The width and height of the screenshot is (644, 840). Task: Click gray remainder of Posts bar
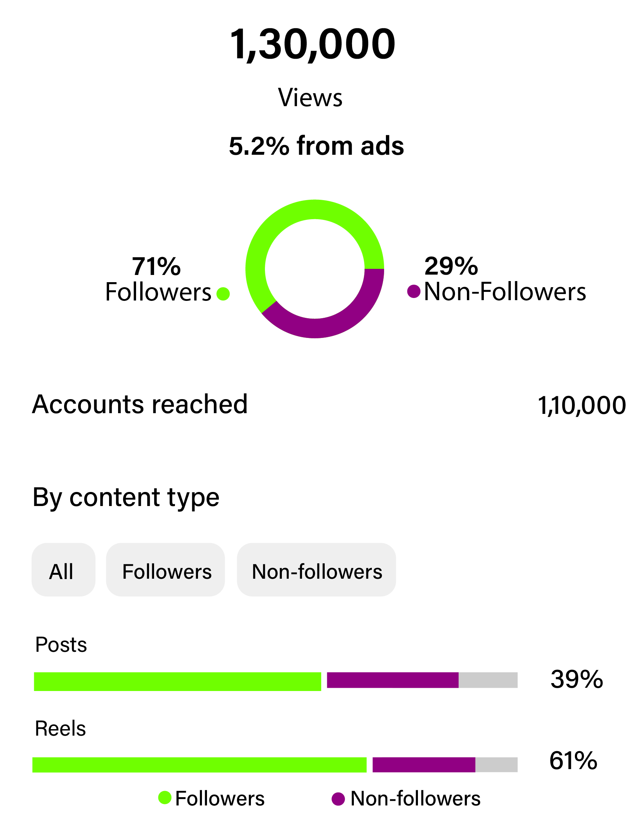click(488, 680)
